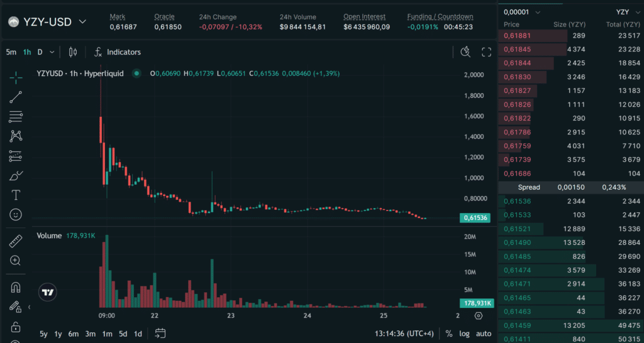Click the YZYUSD · 1h · Hyperliquid legend

pyautogui.click(x=80, y=74)
